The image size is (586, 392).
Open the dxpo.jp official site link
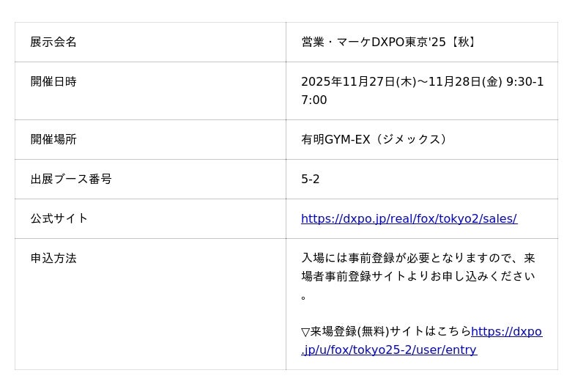tap(409, 218)
